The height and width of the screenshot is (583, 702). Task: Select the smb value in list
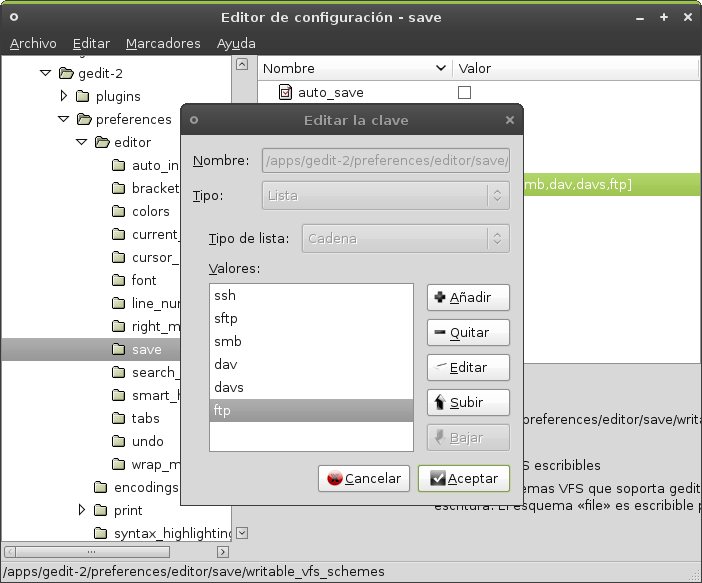(311, 341)
